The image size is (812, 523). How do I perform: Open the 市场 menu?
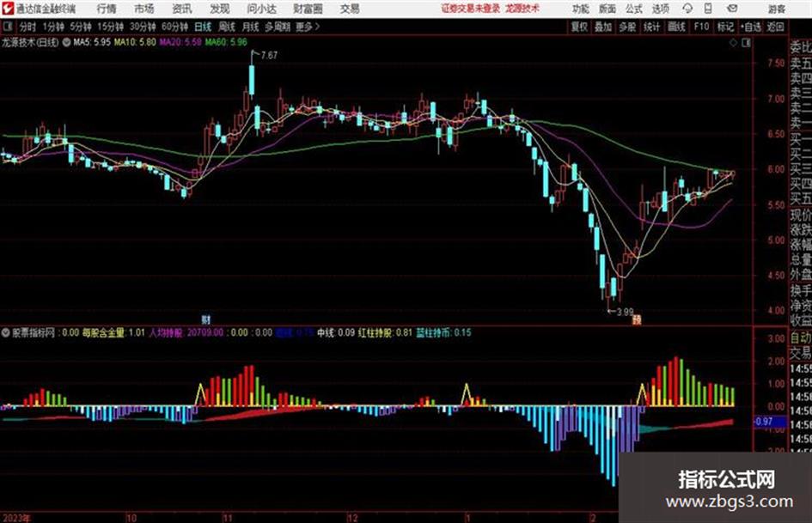144,9
